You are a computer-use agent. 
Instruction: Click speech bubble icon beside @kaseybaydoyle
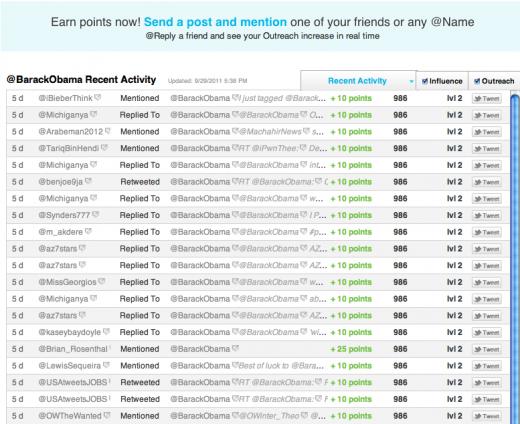click(x=106, y=331)
